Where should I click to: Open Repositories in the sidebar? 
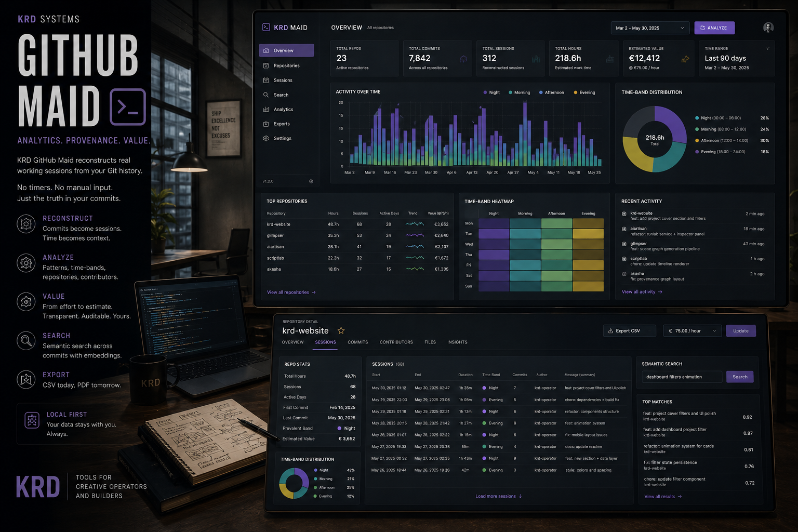coord(286,65)
